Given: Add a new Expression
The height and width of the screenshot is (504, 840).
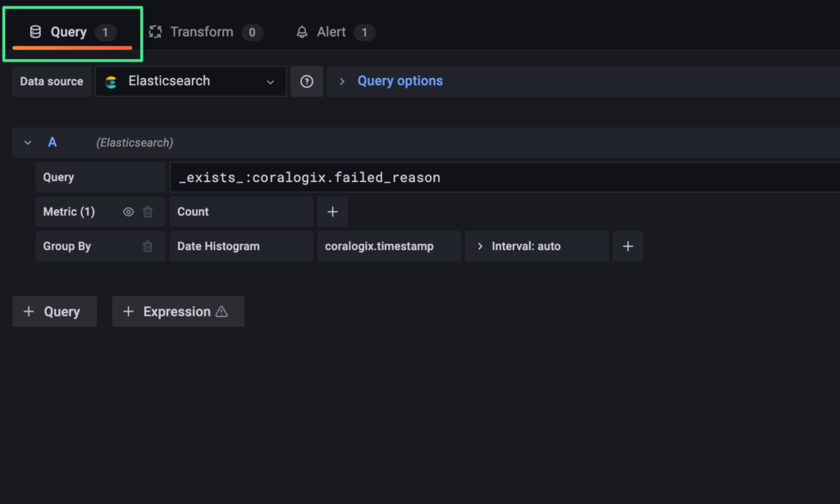Looking at the screenshot, I should (x=178, y=311).
